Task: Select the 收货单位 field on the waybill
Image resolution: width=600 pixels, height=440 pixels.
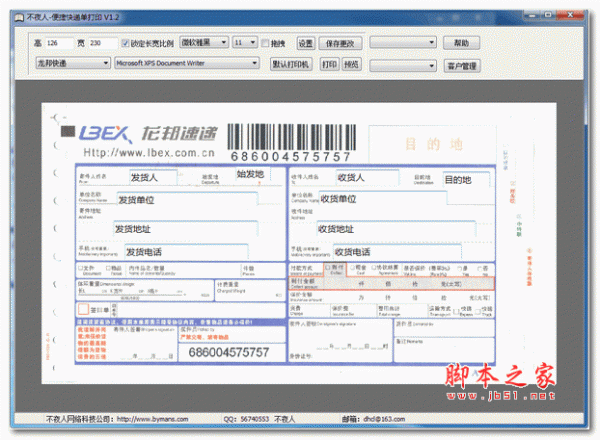Action: pos(382,199)
